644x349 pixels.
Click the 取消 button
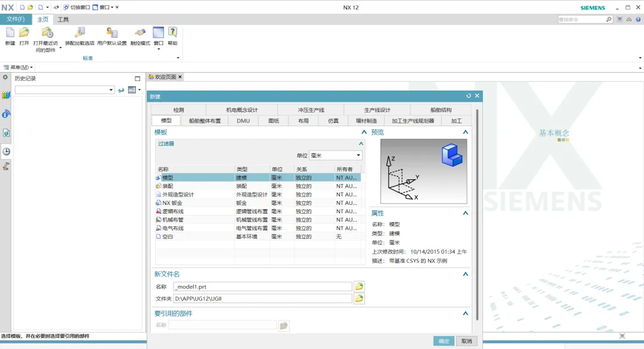[x=466, y=341]
